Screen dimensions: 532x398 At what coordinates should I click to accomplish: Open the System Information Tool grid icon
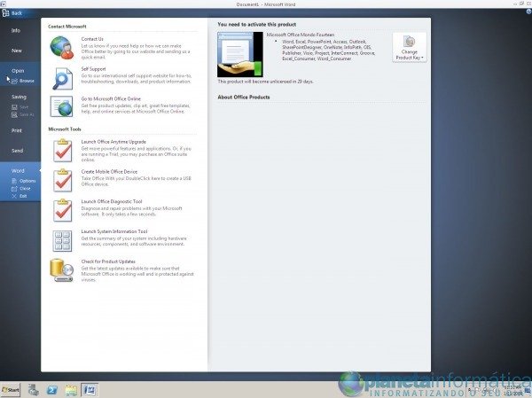click(x=62, y=241)
